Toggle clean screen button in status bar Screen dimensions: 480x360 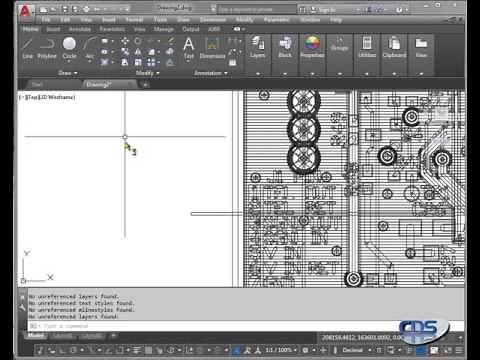click(447, 350)
